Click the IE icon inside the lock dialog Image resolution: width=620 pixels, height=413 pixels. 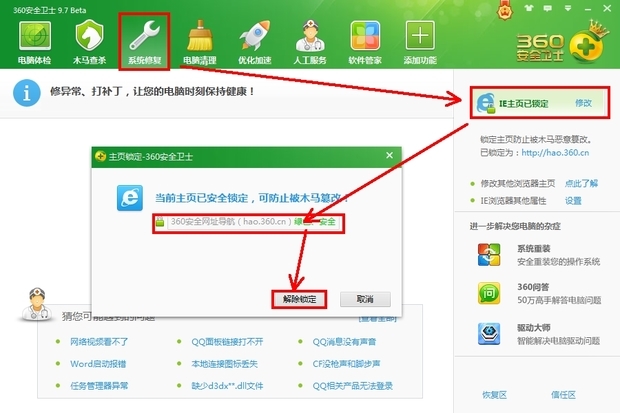click(x=130, y=198)
